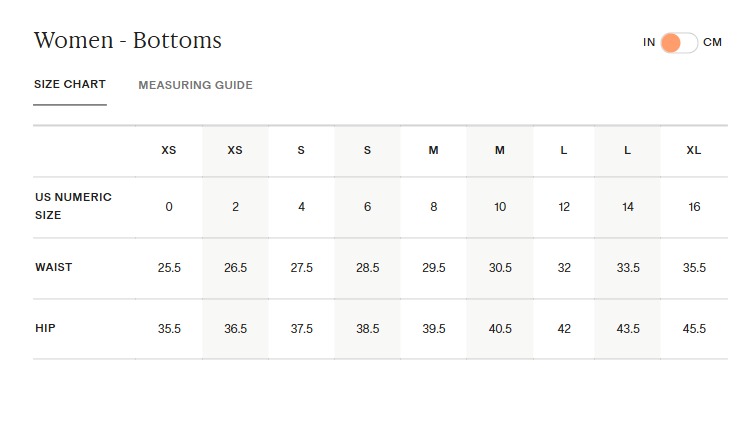Click the 33.5 waist measurement

(627, 268)
